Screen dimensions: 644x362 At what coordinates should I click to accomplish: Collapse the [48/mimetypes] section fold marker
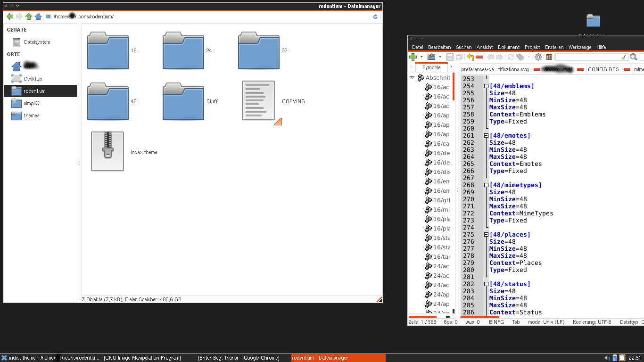(x=486, y=185)
